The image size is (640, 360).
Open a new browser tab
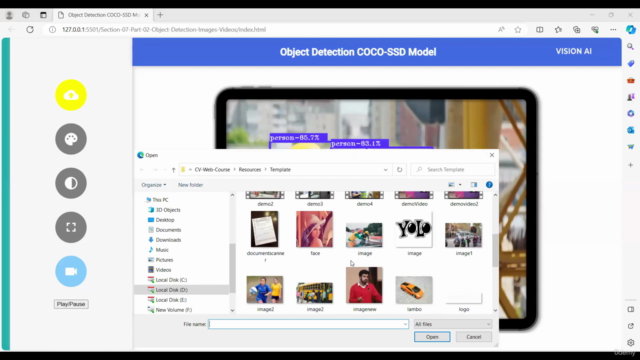pyautogui.click(x=160, y=15)
